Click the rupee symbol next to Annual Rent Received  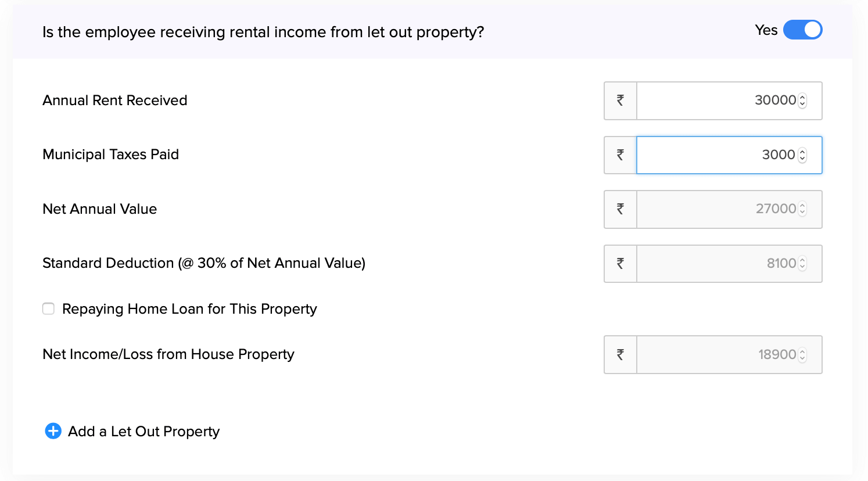pyautogui.click(x=620, y=100)
